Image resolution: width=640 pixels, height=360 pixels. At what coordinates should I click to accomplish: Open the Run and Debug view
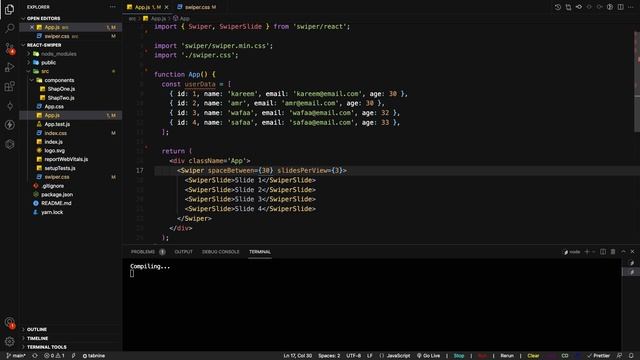(x=9, y=67)
